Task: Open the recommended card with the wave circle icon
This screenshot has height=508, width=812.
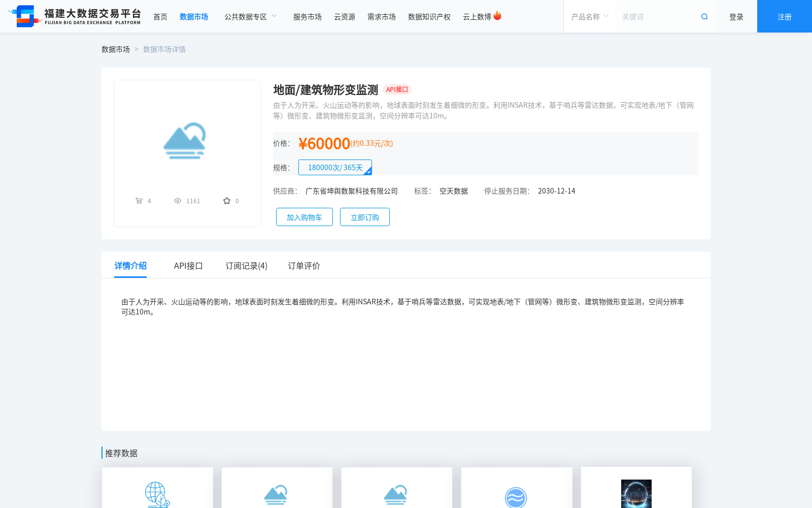Action: (x=517, y=488)
